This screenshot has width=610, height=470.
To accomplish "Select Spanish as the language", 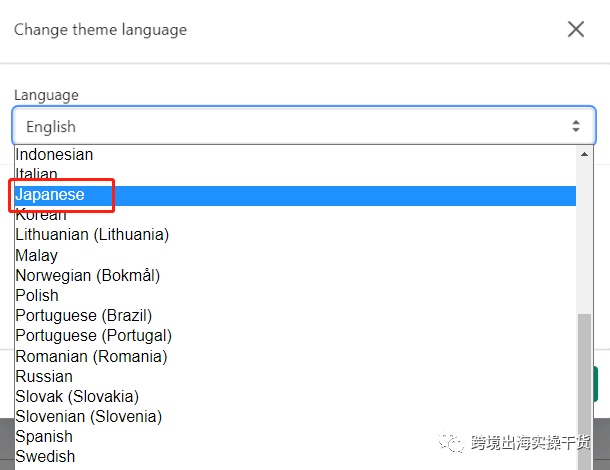I will pos(295,437).
